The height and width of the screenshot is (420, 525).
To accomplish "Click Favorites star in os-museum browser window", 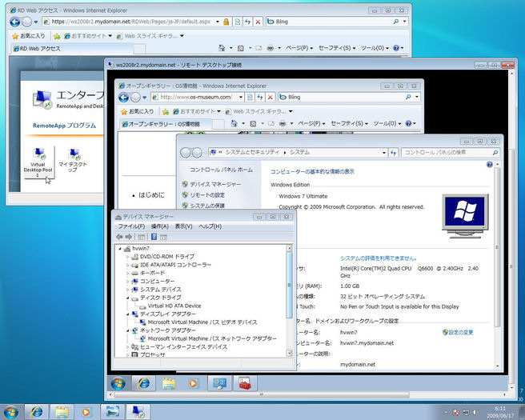I will (x=124, y=111).
